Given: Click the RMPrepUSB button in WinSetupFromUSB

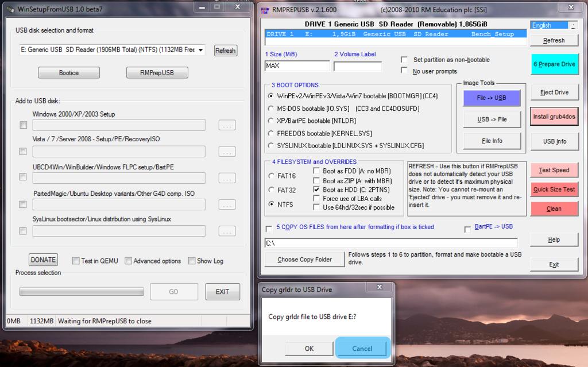Looking at the screenshot, I should [157, 72].
